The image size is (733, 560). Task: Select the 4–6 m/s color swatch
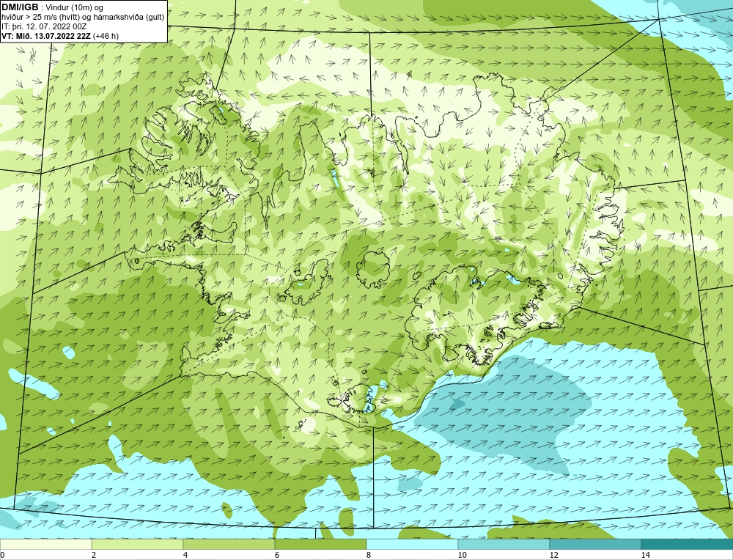(x=229, y=544)
